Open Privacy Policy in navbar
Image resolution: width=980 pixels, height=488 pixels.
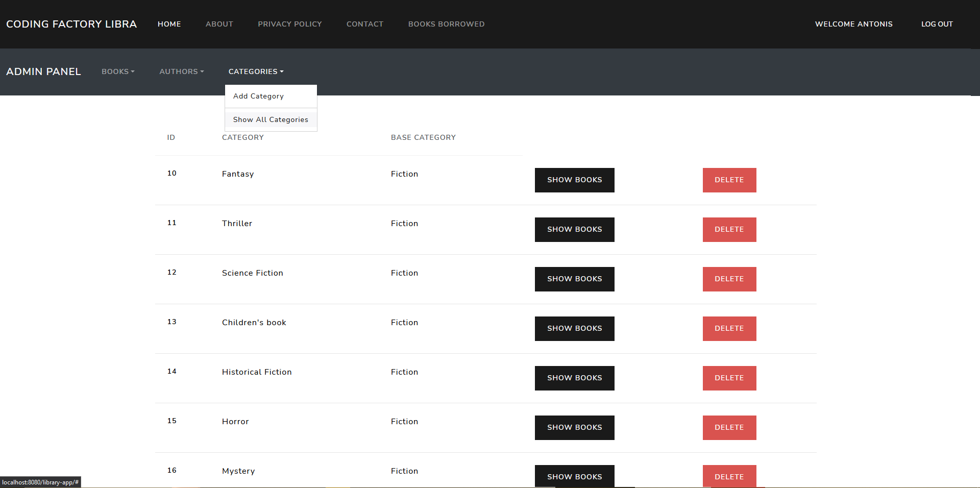point(289,24)
